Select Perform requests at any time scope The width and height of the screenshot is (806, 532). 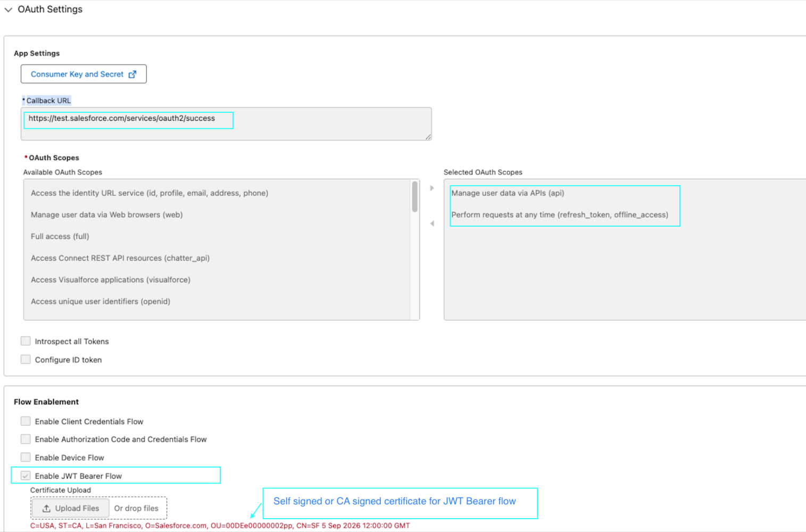[559, 215]
